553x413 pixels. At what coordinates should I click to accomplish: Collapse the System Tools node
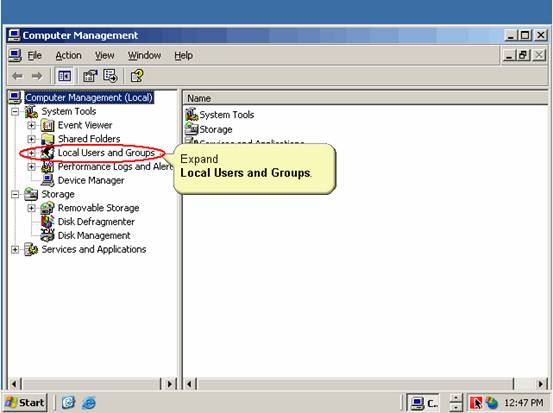click(x=15, y=112)
